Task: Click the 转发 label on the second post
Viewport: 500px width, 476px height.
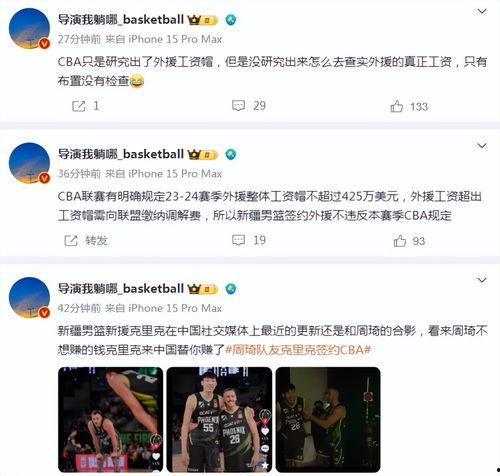Action: click(96, 240)
